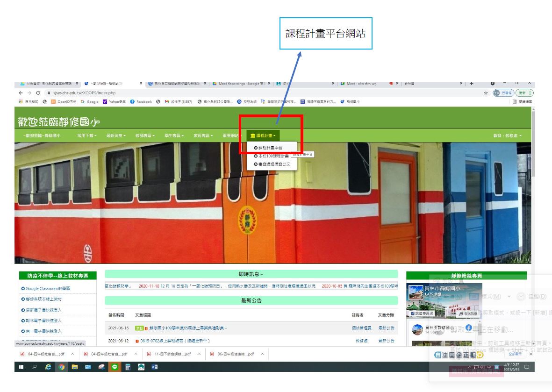This screenshot has width=552, height=392.
Task: Open the 應用程式 apps grid shortcut
Action: [28, 102]
